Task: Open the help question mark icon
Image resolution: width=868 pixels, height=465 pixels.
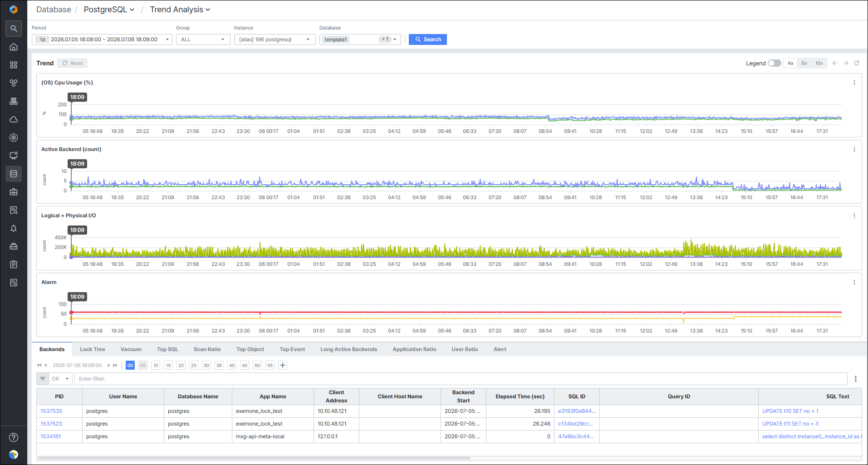Action: (14, 437)
